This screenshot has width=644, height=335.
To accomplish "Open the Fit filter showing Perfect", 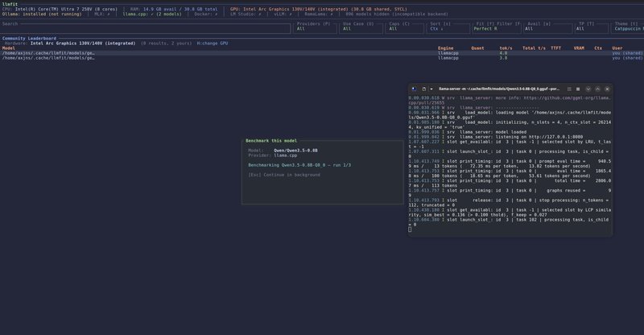I will coord(496,28).
